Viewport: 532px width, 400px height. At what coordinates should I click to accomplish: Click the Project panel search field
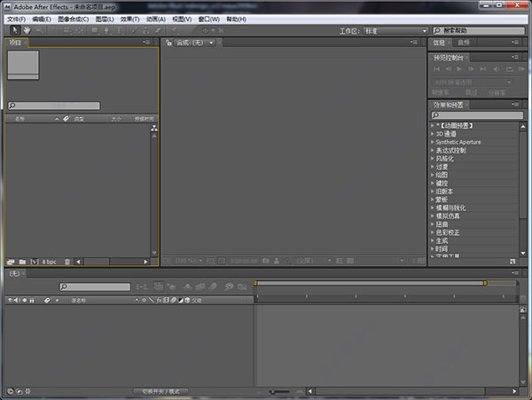tap(54, 106)
